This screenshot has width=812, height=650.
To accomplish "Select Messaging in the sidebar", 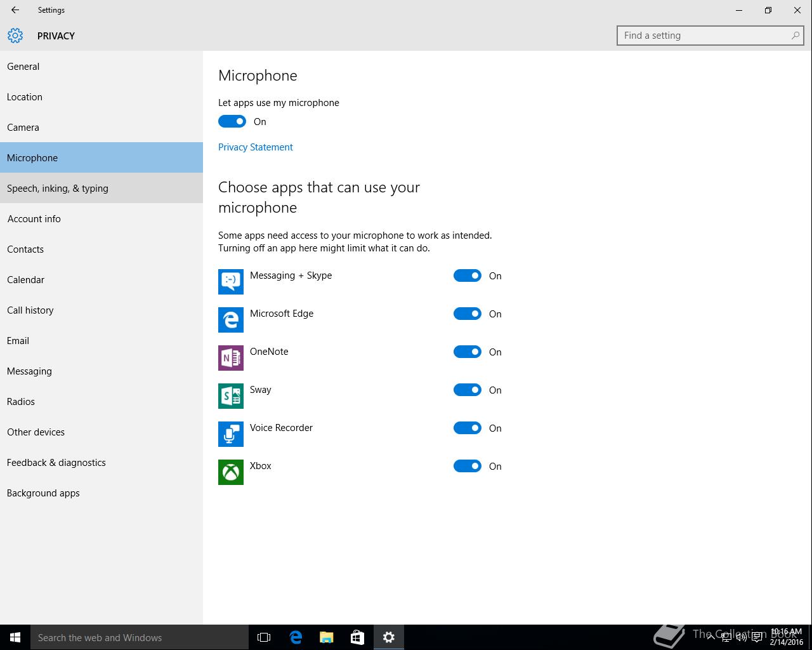I will [x=101, y=371].
